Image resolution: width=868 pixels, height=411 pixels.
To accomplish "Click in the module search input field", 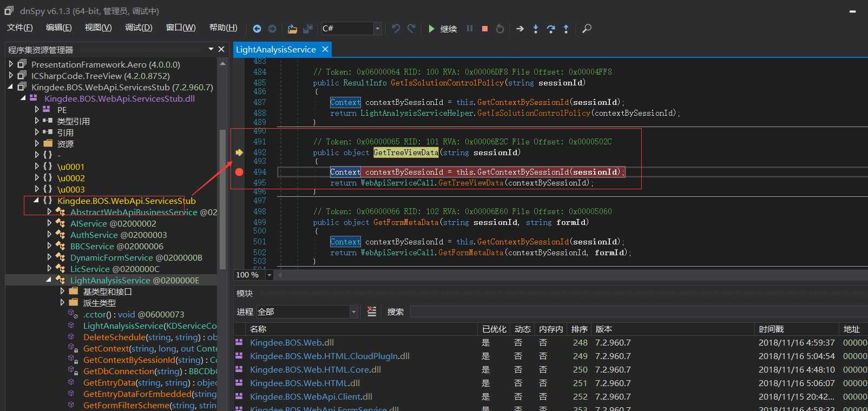I will point(639,312).
